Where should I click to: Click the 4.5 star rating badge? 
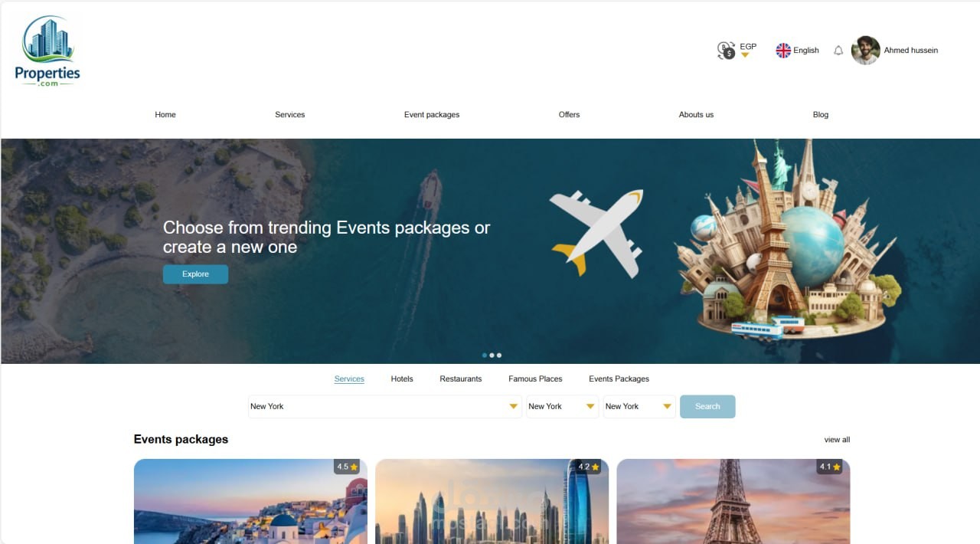(348, 467)
